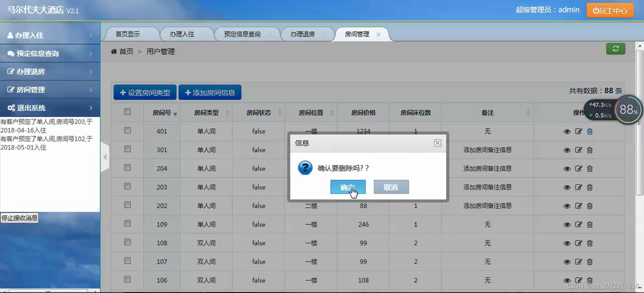
Task: View details of room 203
Action: pyautogui.click(x=567, y=187)
